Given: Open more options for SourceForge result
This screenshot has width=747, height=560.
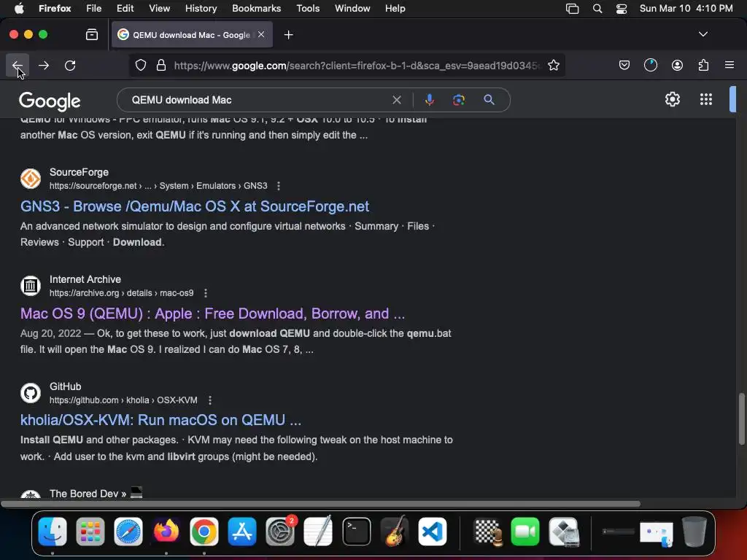Looking at the screenshot, I should [x=278, y=186].
